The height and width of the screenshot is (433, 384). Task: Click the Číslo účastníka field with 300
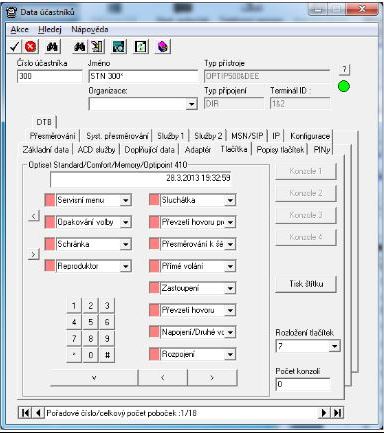[x=49, y=76]
